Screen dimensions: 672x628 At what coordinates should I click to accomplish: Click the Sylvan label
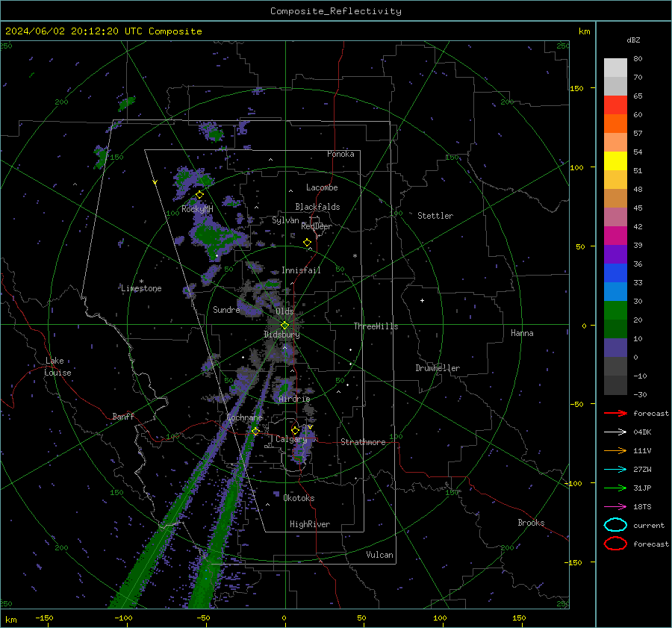(x=285, y=220)
